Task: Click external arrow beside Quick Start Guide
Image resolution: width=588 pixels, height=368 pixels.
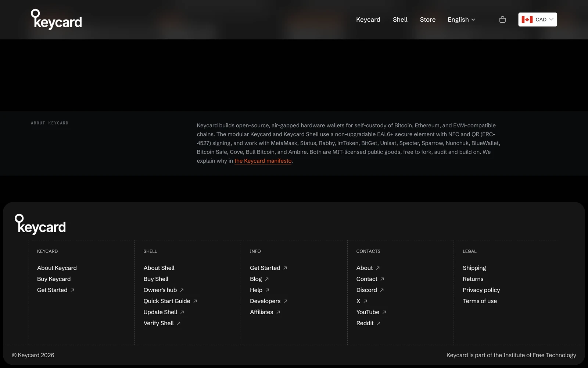Action: tap(195, 301)
